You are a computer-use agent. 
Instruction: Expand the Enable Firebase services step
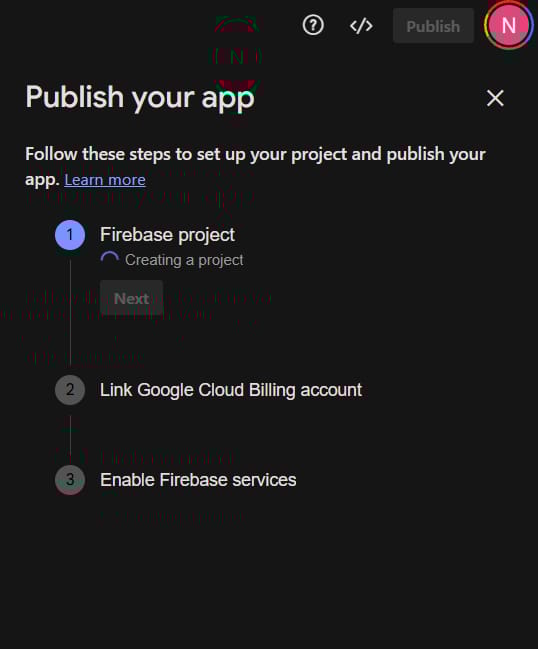pos(198,480)
